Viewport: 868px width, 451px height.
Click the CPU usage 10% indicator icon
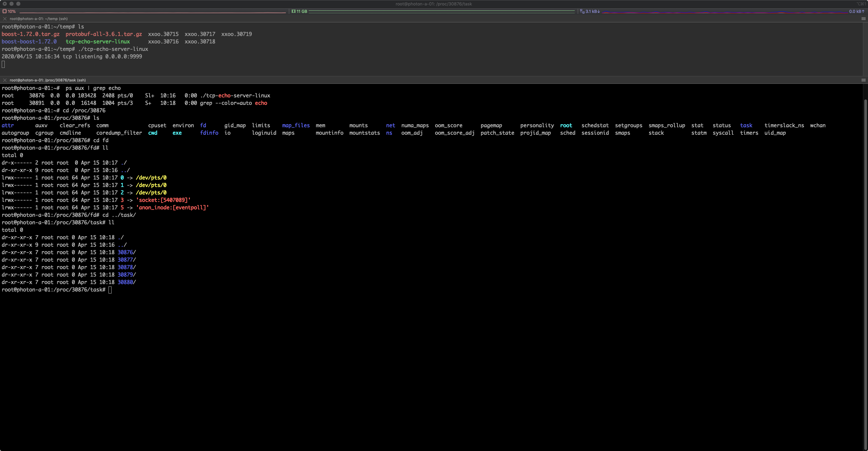tap(4, 11)
